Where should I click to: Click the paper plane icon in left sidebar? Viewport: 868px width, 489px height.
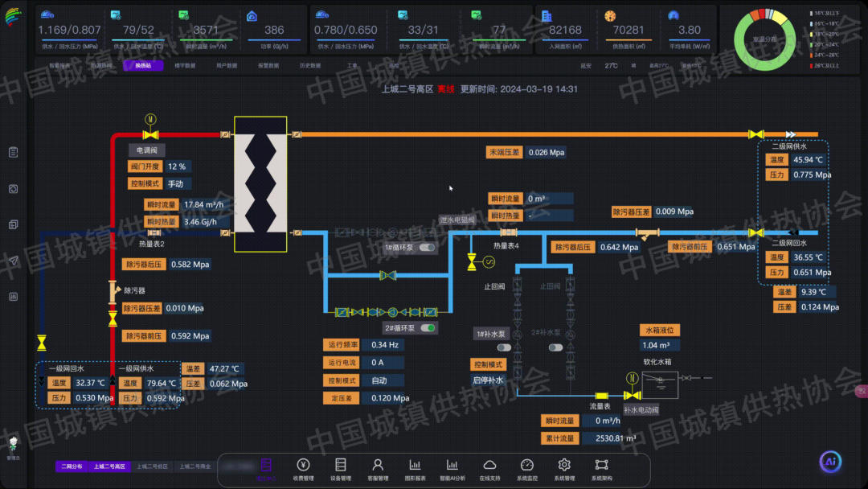[14, 261]
